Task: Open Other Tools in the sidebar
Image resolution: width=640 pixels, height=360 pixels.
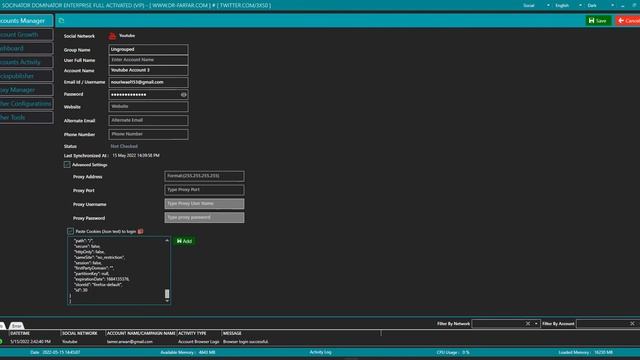Action: tap(26, 118)
